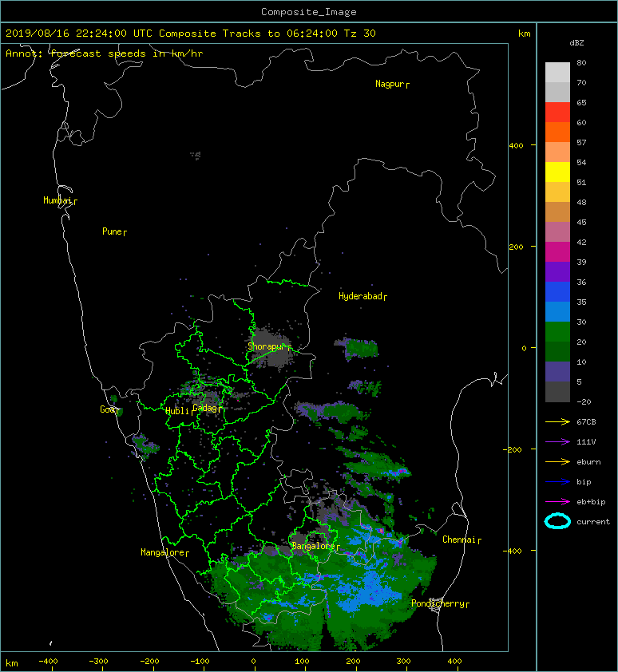Pick the yellow 54 dBZ swatch

tap(557, 172)
